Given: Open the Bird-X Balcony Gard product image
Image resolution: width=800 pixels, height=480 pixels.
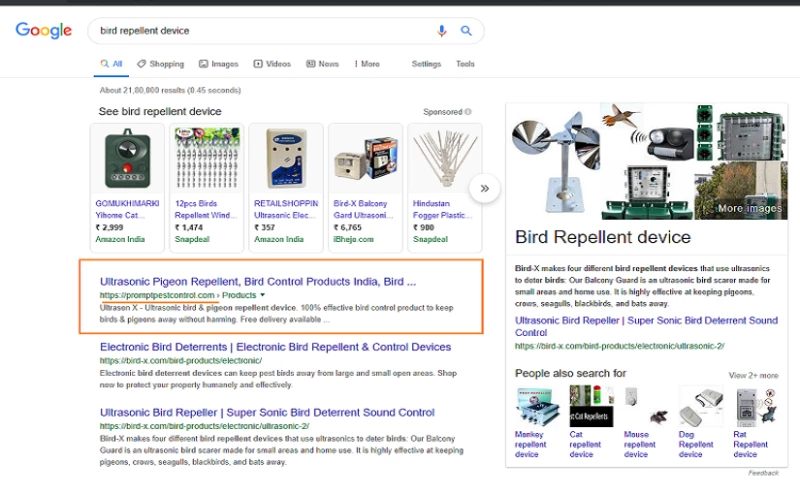Looking at the screenshot, I should click(365, 159).
